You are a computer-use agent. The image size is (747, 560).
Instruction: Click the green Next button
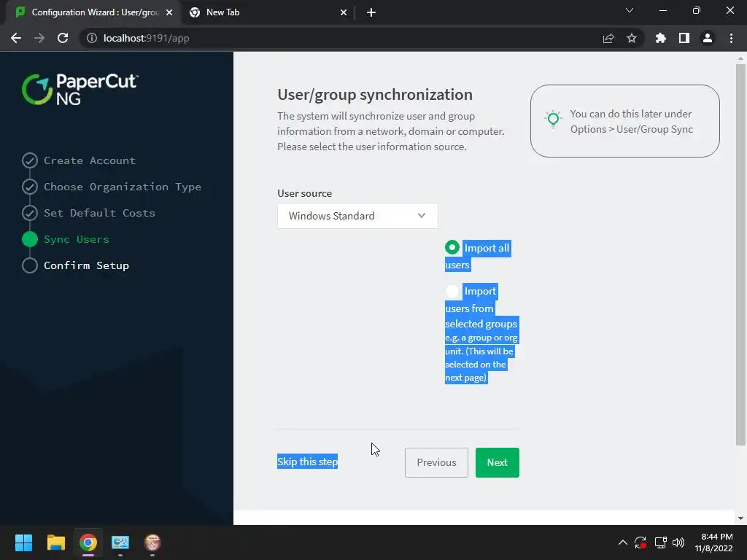tap(497, 462)
